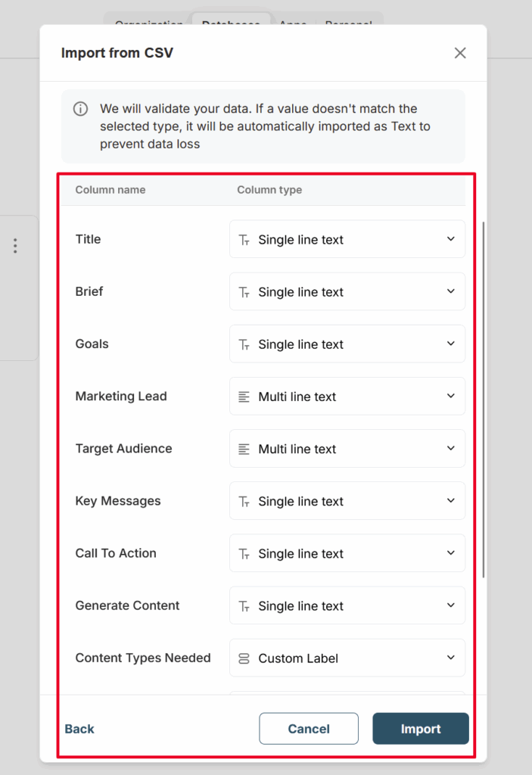Click the info icon in the validation notice
The height and width of the screenshot is (775, 532).
coord(80,109)
